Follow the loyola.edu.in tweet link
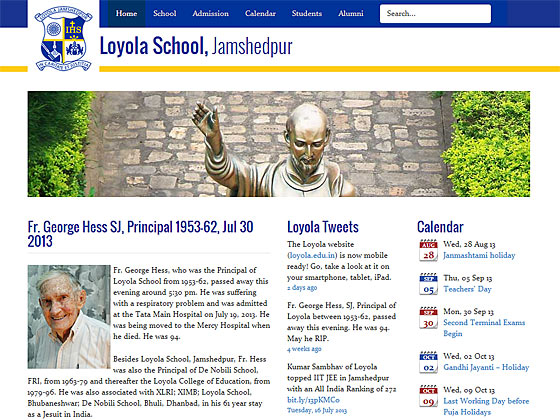The height and width of the screenshot is (420, 560). [312, 255]
